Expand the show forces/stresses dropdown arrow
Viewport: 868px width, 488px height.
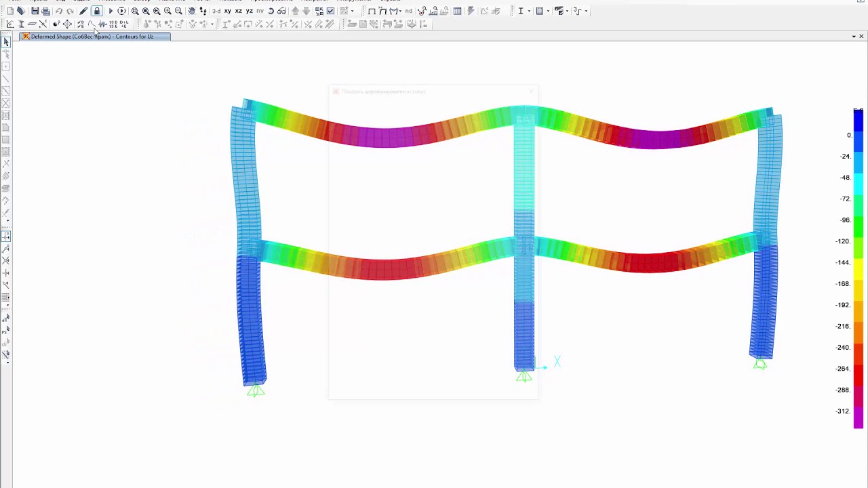(400, 11)
